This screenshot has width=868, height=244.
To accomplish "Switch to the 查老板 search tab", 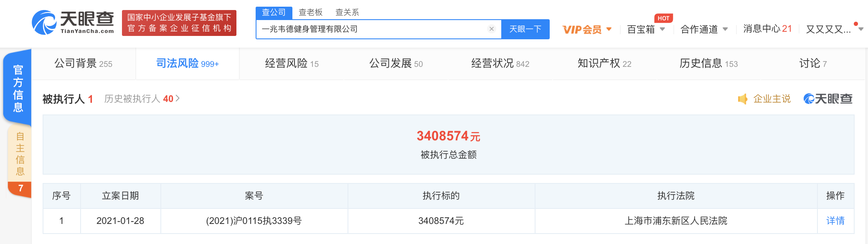I will tap(310, 13).
